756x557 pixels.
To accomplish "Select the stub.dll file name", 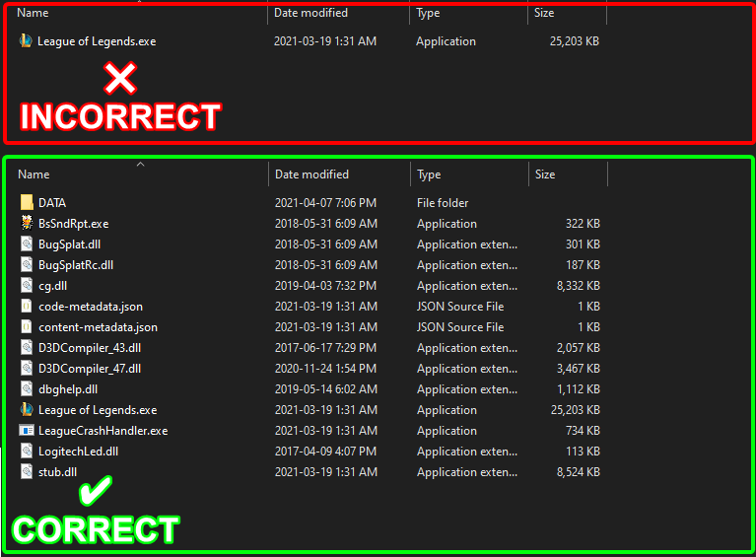I will click(x=57, y=472).
